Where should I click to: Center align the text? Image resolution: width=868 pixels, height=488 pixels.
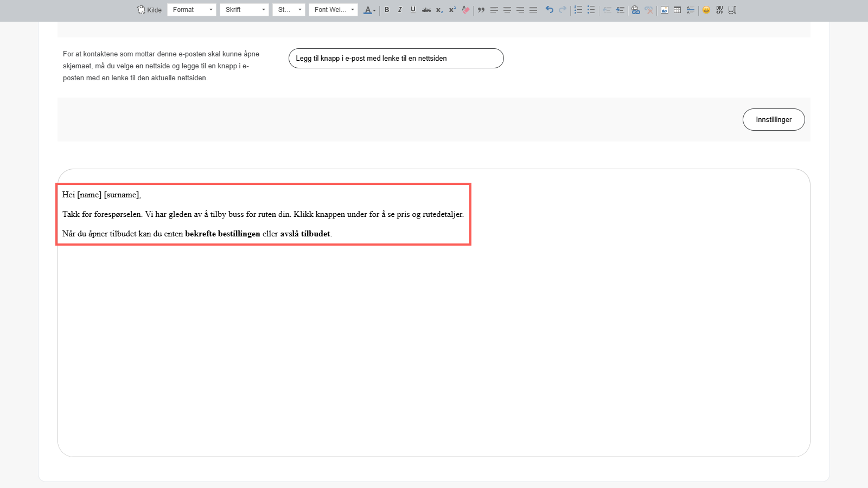pyautogui.click(x=507, y=10)
